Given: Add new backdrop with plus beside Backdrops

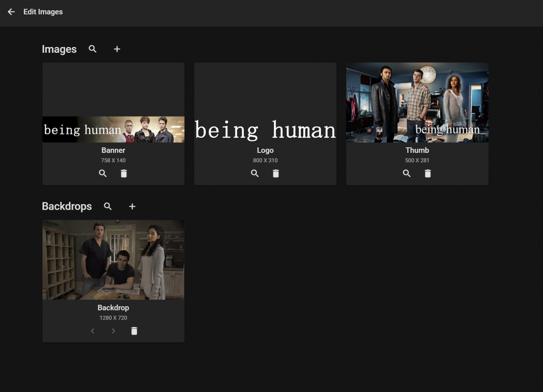Looking at the screenshot, I should tap(132, 206).
